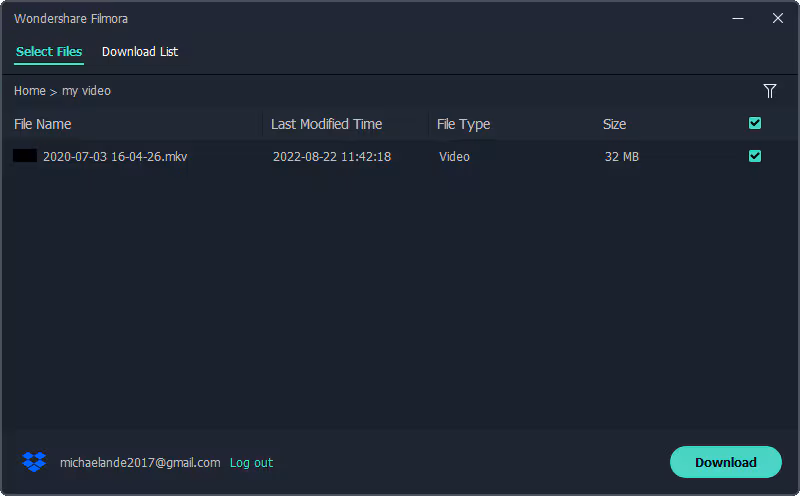Click the Dropbox logo icon
Image resolution: width=800 pixels, height=496 pixels.
34,462
